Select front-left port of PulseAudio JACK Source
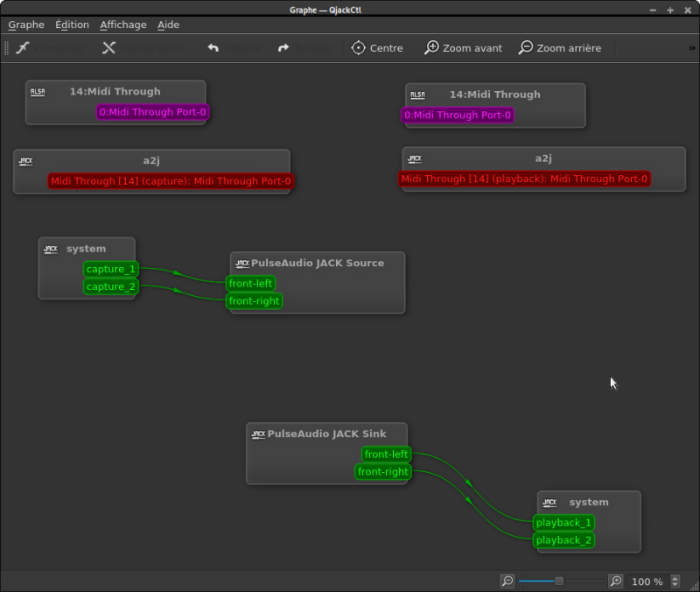The image size is (700, 592). coord(250,283)
